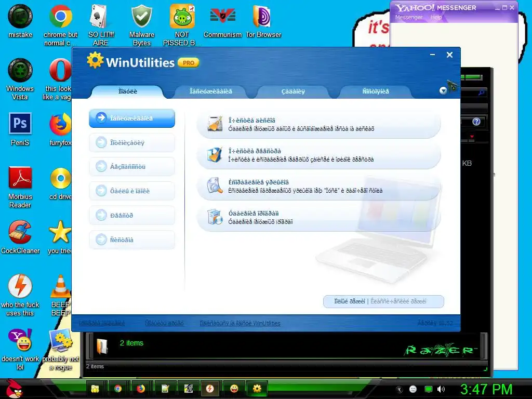Click the folder thumbnail beside '2 items'
The width and height of the screenshot is (532, 399).
tap(102, 347)
